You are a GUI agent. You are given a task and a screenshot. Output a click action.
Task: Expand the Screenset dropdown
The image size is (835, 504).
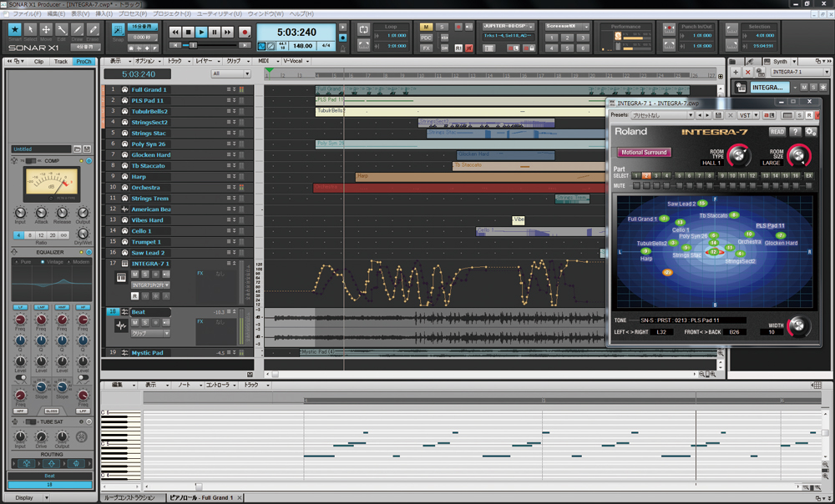tap(587, 26)
